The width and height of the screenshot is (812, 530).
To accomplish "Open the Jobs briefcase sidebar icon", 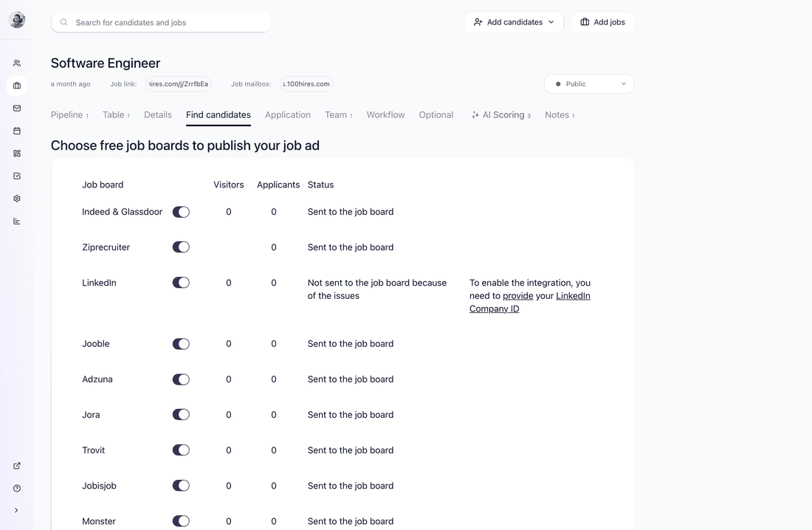I will (x=17, y=86).
